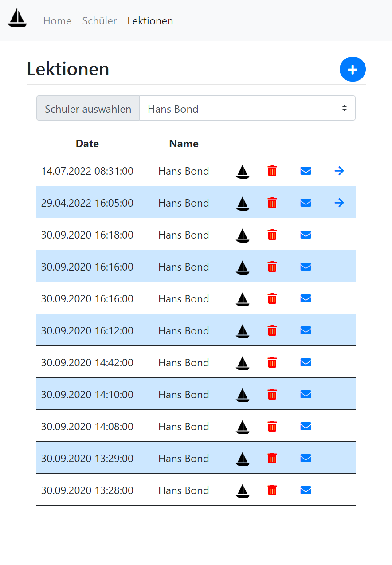Open sailboat icon for 29.04.2022 16:05:00 lesson
The image size is (392, 565).
(243, 203)
